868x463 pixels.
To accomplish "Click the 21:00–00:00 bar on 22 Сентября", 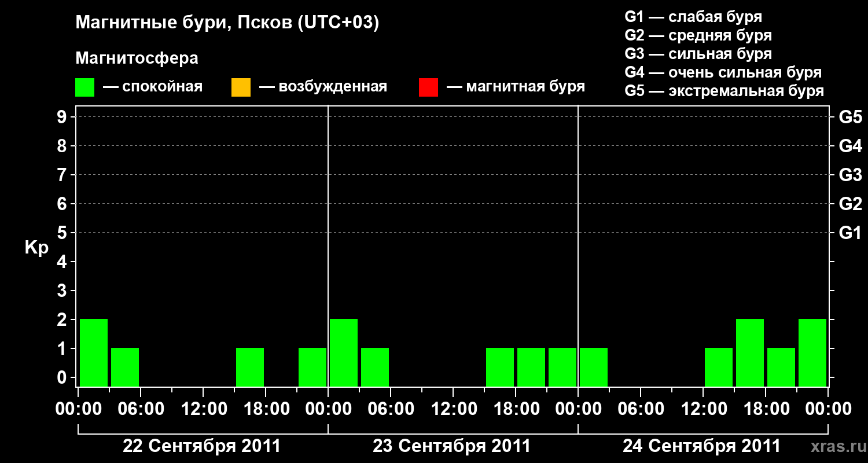I will pos(312,367).
